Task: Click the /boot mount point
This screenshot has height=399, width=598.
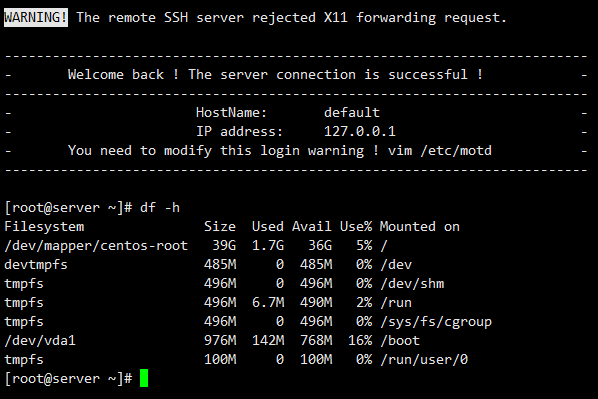Action: (x=400, y=340)
